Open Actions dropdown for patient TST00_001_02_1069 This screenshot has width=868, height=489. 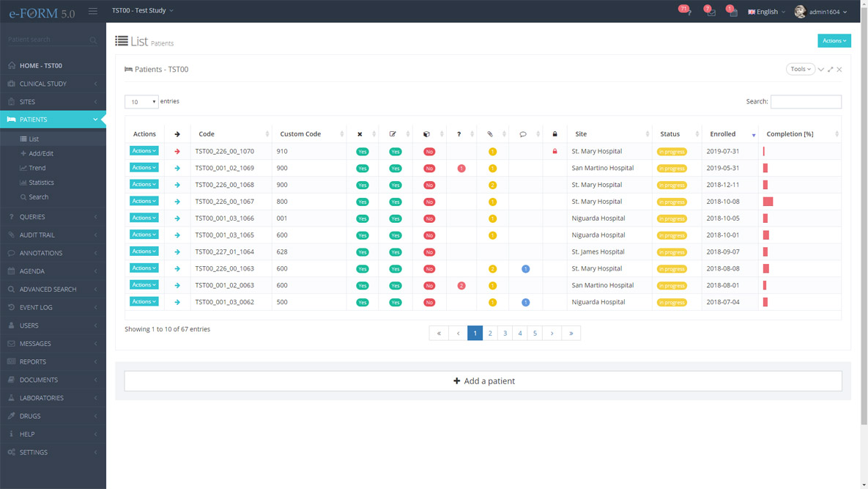[x=144, y=168]
